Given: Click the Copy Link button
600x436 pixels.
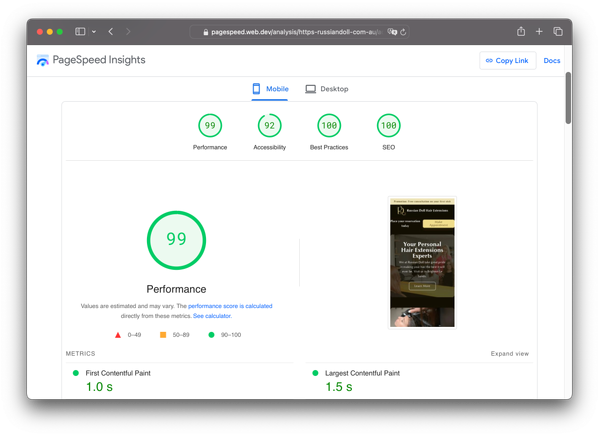Looking at the screenshot, I should tap(507, 60).
